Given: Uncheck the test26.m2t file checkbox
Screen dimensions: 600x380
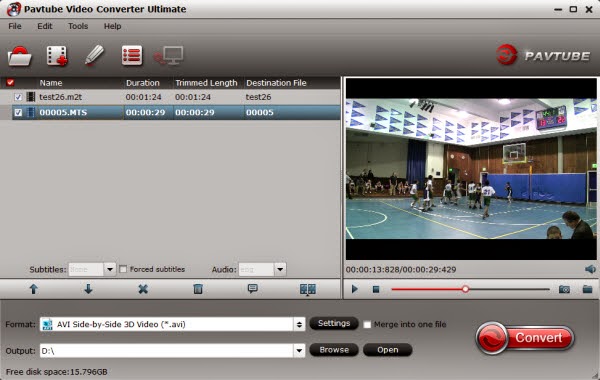Looking at the screenshot, I should coord(18,97).
